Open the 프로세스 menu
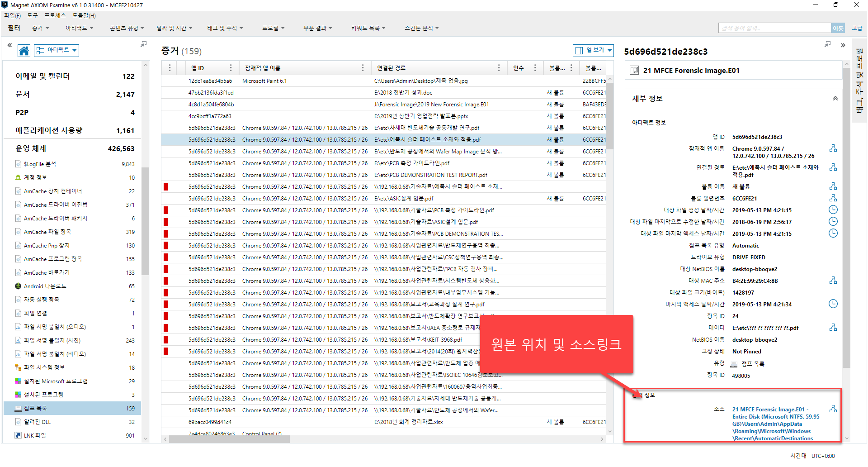This screenshot has height=467, width=868. tap(55, 15)
